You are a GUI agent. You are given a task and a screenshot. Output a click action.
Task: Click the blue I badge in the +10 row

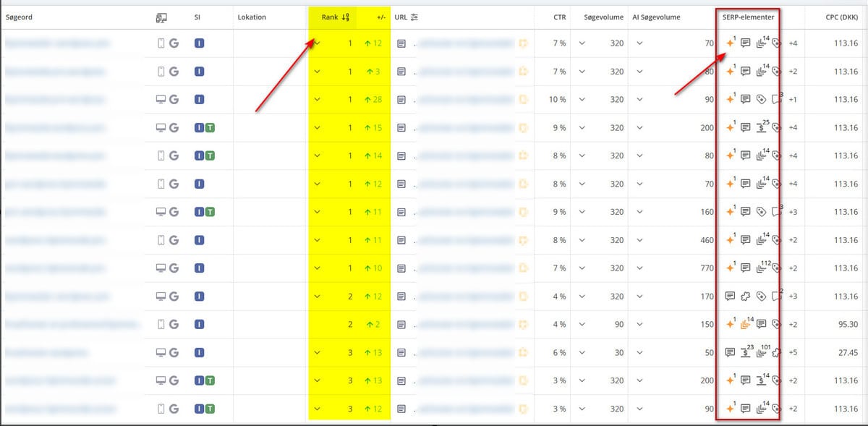(199, 268)
